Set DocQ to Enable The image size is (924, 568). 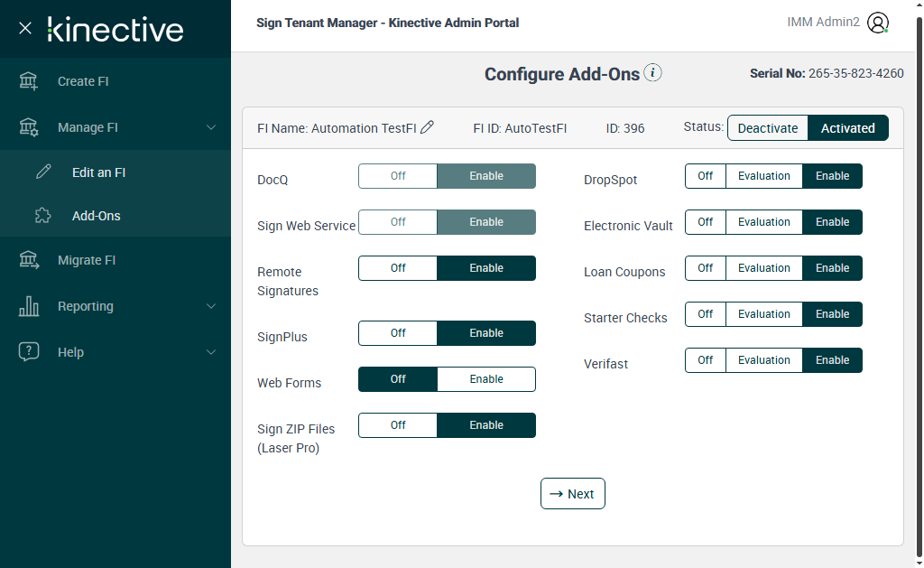pyautogui.click(x=486, y=176)
